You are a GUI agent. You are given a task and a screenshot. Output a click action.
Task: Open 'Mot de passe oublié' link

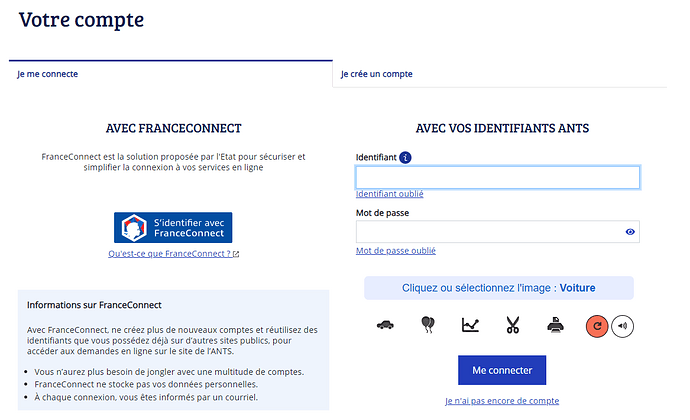coord(396,251)
